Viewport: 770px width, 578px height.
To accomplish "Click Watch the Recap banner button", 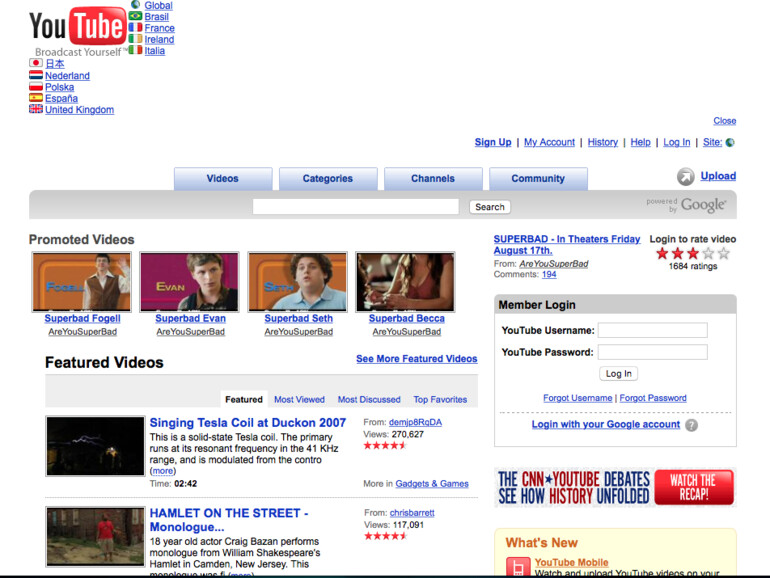I will (x=694, y=487).
